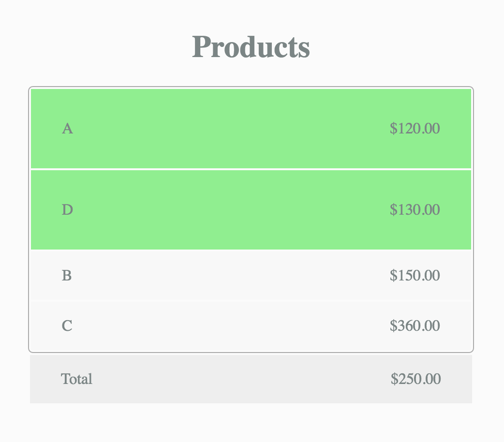Click the letter D product name

[67, 209]
